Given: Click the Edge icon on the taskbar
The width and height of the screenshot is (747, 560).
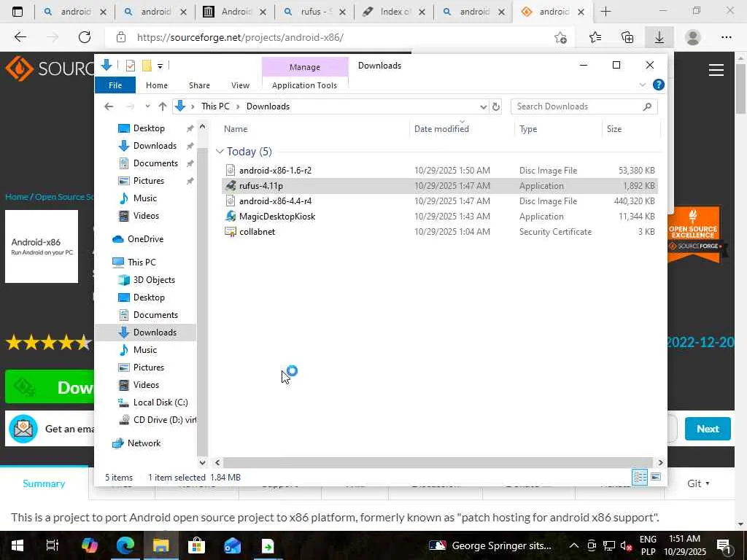Looking at the screenshot, I should coord(125,545).
